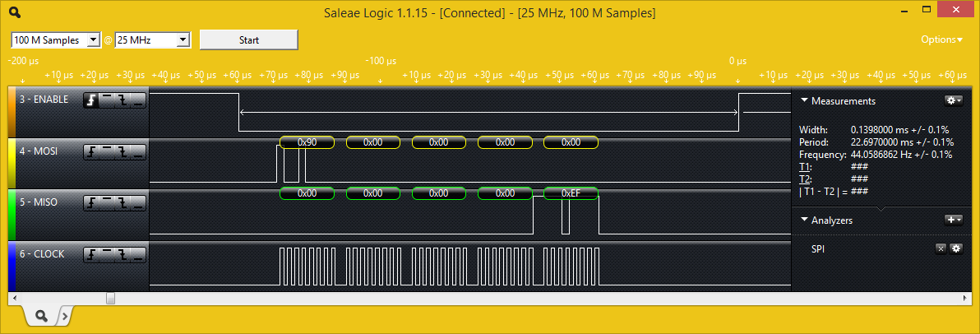Click the T2 timing marker label
This screenshot has width=980, height=334.
804,179
